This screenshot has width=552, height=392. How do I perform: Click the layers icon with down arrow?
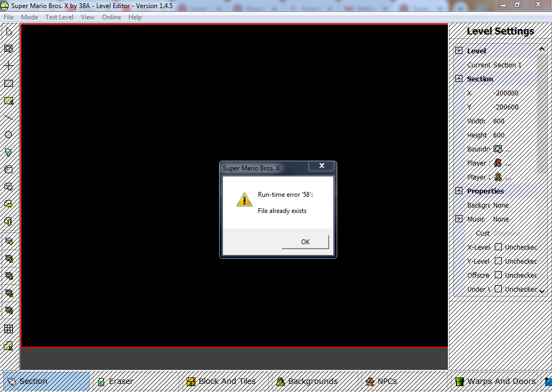9,241
